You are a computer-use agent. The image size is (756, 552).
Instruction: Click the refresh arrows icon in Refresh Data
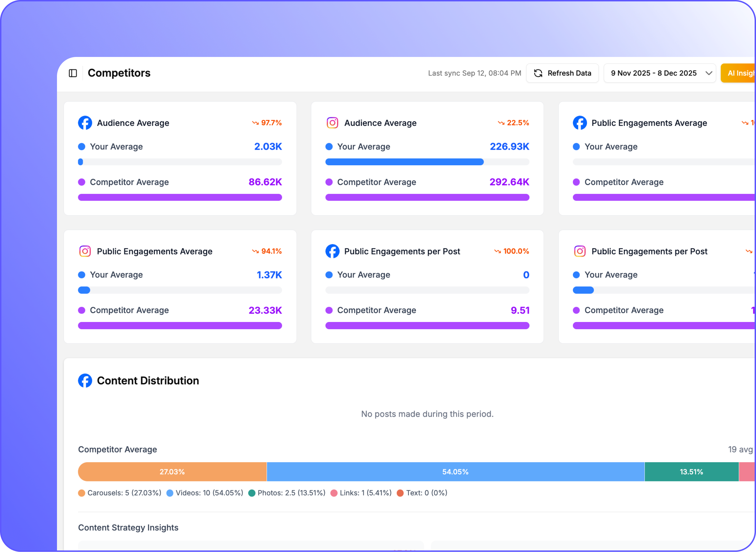[538, 73]
